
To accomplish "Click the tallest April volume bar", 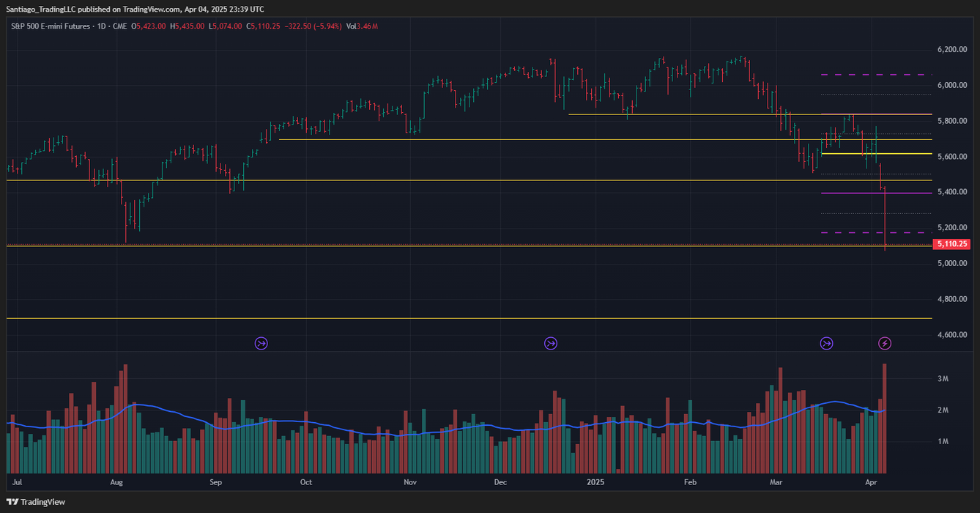I will pyautogui.click(x=884, y=418).
